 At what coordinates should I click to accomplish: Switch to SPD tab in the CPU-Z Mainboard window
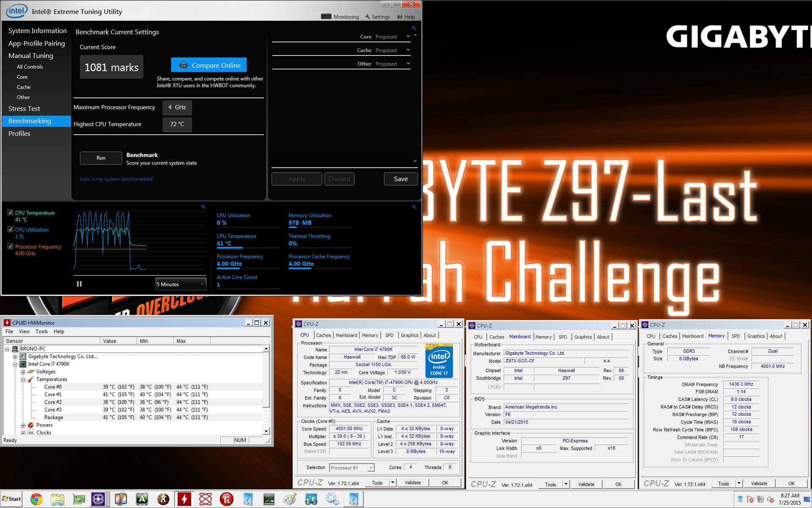tap(562, 337)
